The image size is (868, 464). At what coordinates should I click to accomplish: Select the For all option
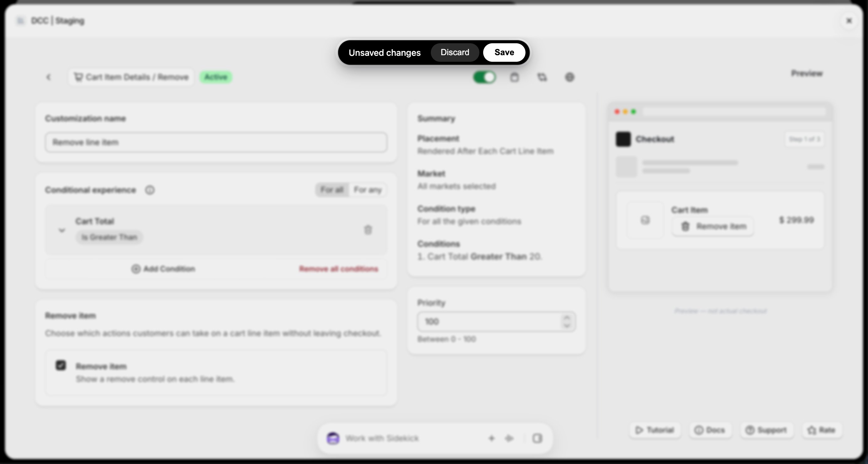[x=332, y=190]
